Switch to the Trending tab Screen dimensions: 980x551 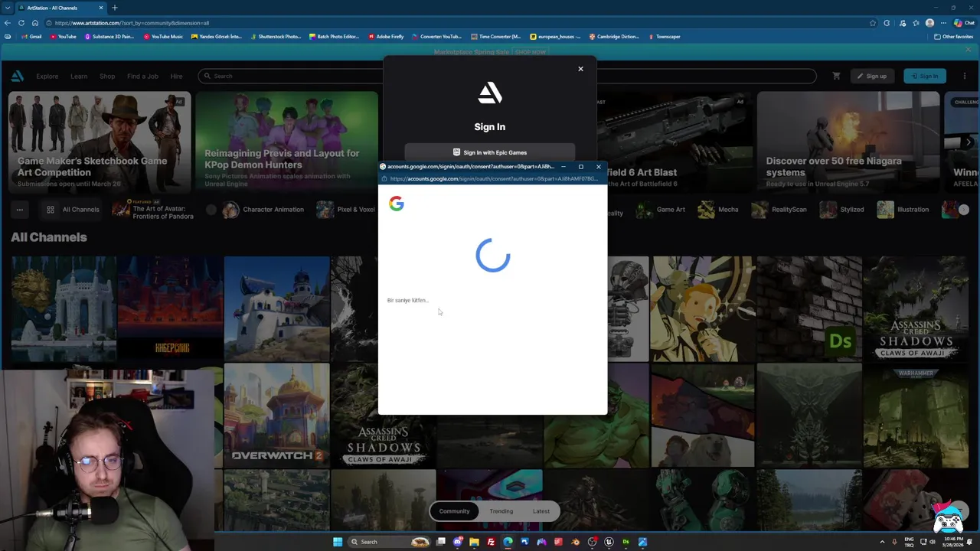(501, 511)
